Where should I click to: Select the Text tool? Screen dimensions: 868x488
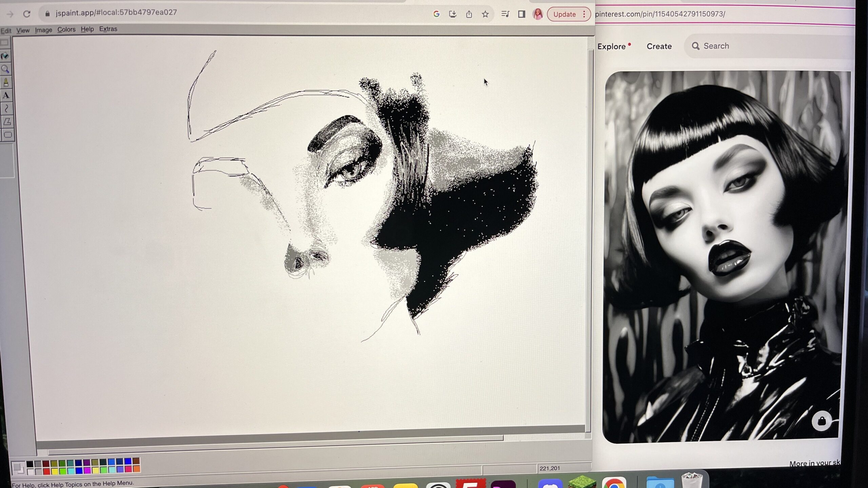6,96
